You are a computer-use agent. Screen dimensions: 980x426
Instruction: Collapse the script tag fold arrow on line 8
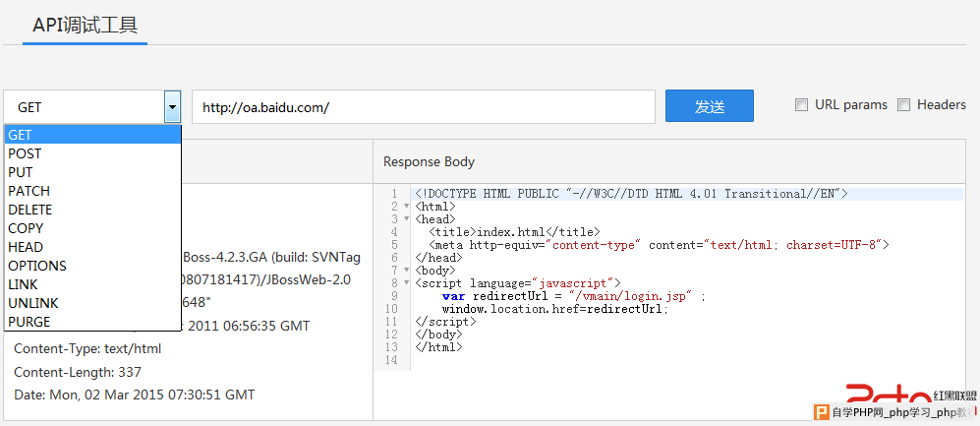[406, 282]
